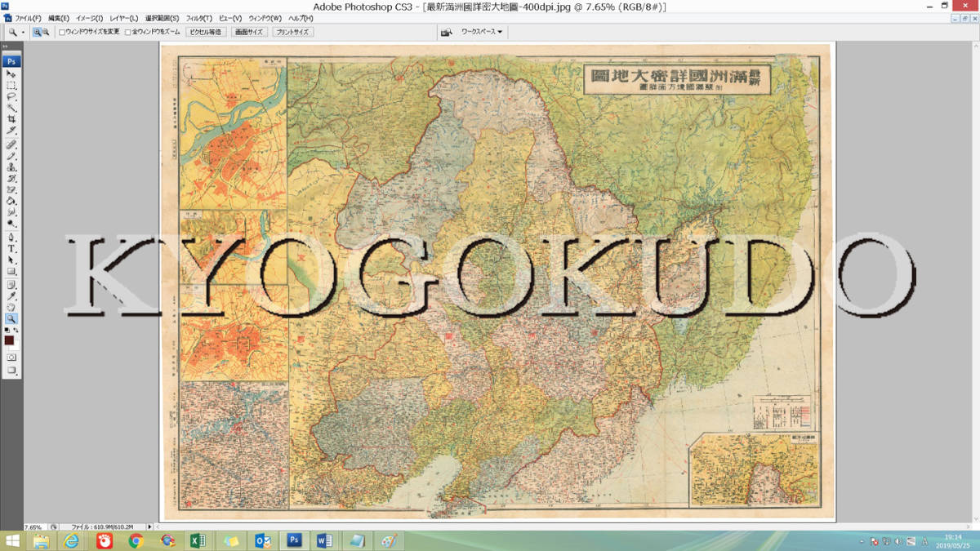Open Word from the taskbar

(324, 541)
